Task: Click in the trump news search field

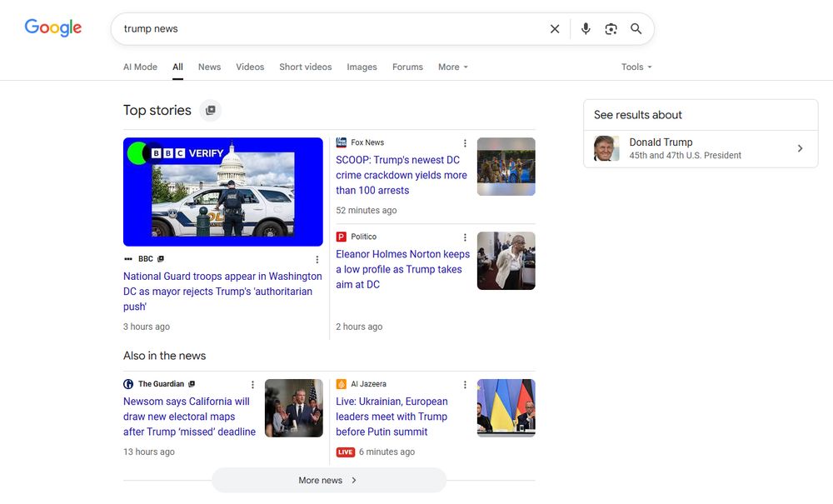Action: tap(329, 28)
